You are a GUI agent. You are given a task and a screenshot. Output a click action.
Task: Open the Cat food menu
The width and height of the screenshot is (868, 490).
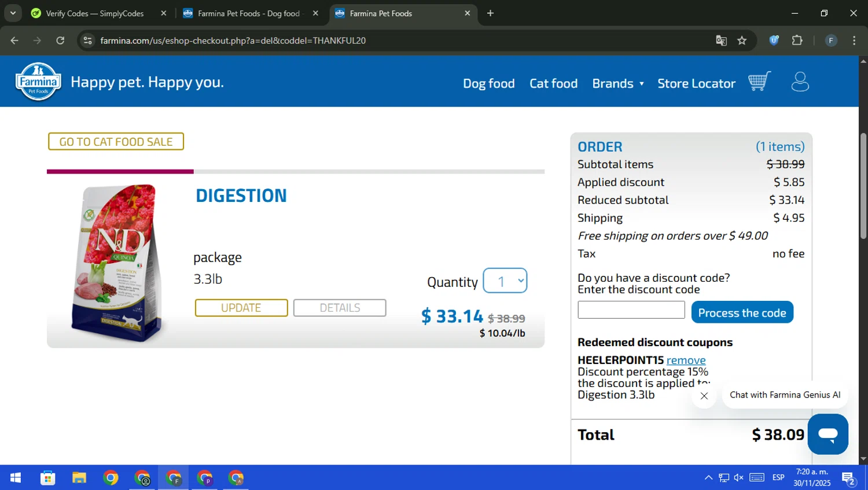pos(553,83)
